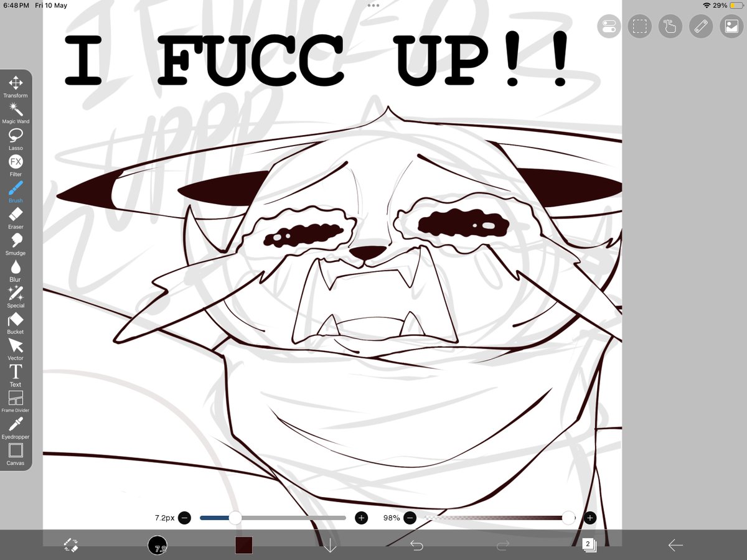The height and width of the screenshot is (560, 747).
Task: Open the stabilizer hand icon
Action: click(x=670, y=26)
